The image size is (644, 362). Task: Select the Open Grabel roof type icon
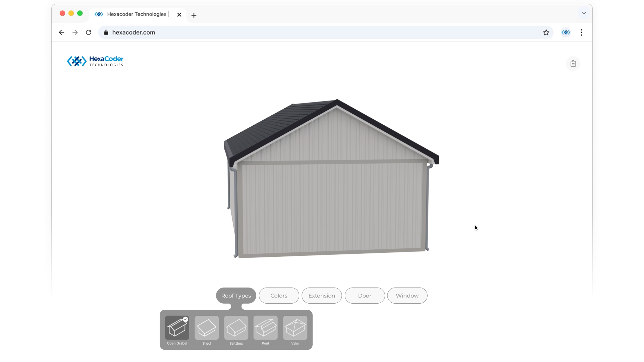click(x=177, y=328)
